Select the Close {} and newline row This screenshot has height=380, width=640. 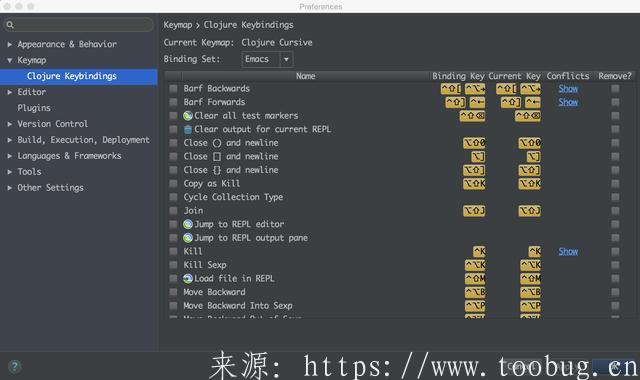[x=400, y=170]
